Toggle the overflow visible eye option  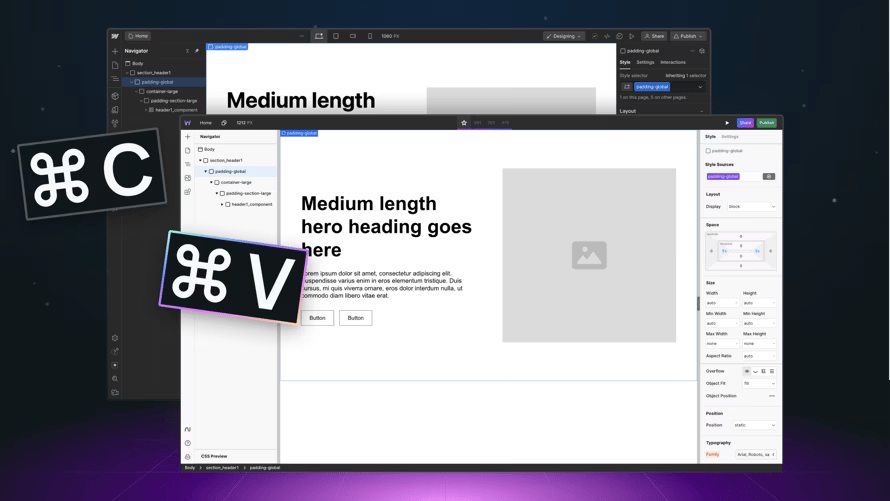click(746, 371)
